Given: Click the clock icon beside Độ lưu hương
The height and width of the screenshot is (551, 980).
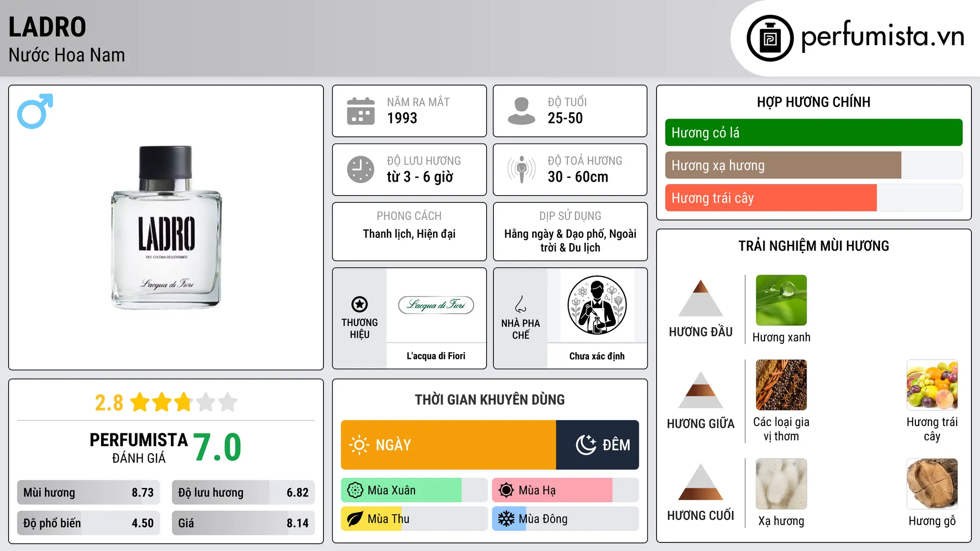Looking at the screenshot, I should [361, 169].
